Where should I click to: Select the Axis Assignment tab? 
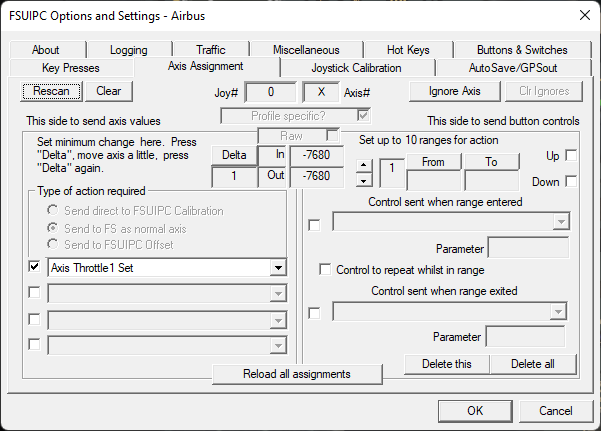click(206, 66)
